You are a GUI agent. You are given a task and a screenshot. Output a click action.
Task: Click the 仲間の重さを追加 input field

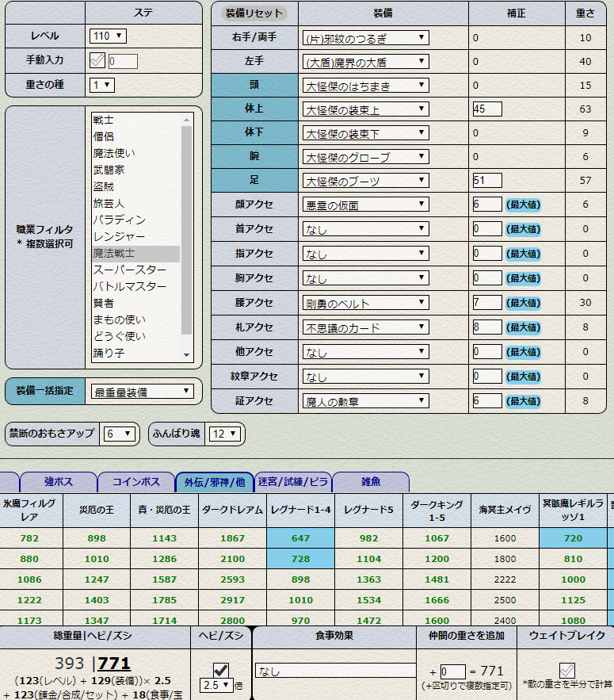point(453,672)
